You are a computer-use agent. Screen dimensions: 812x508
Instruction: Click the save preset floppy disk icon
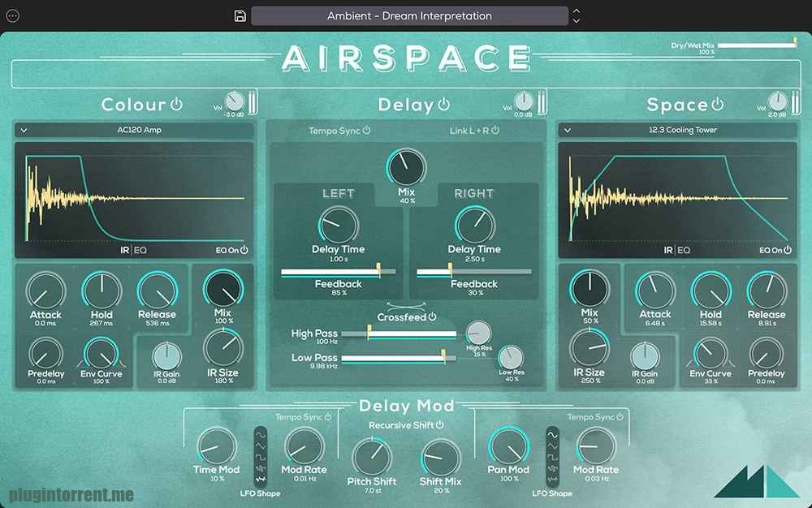pos(240,15)
